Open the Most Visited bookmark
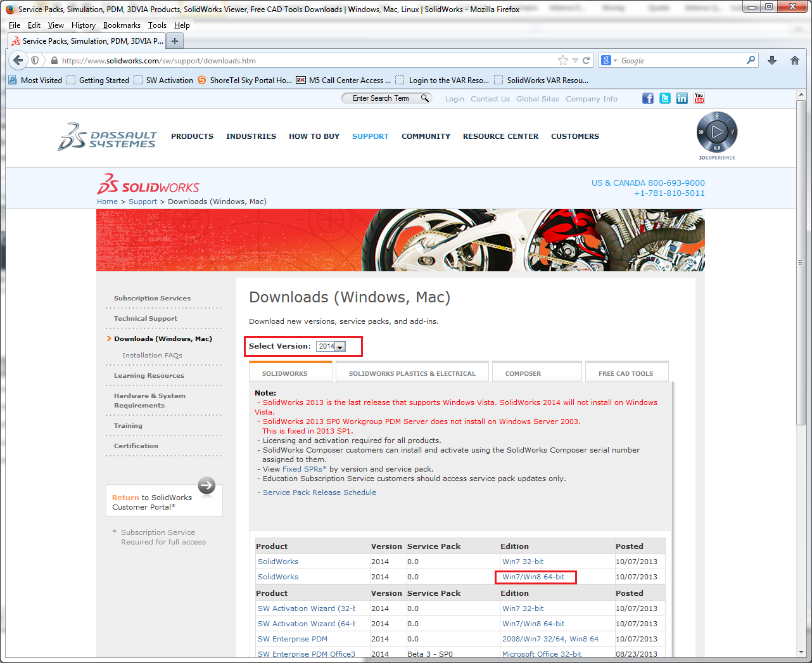This screenshot has height=663, width=812. [x=35, y=80]
